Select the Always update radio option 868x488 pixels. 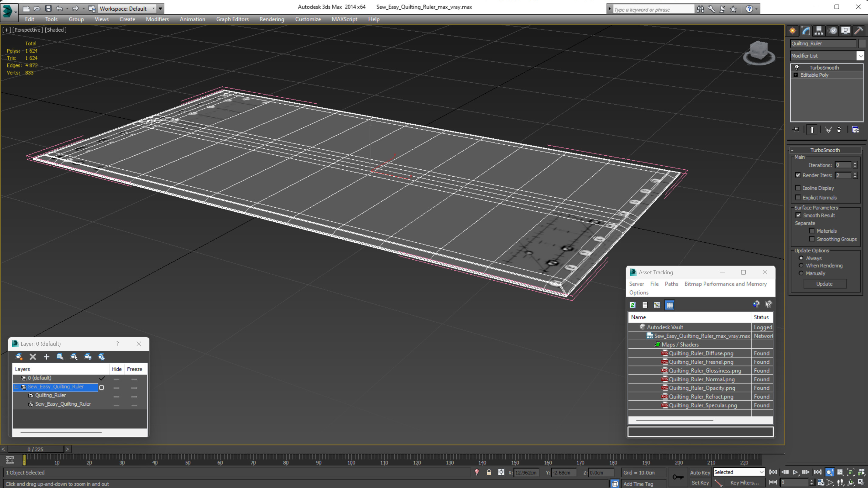click(x=801, y=258)
